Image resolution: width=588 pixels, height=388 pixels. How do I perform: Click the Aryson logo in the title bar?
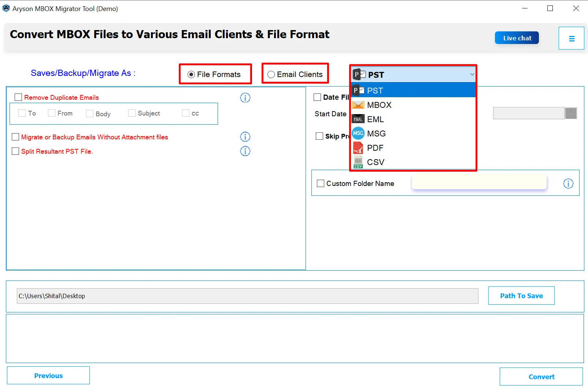(x=6, y=8)
